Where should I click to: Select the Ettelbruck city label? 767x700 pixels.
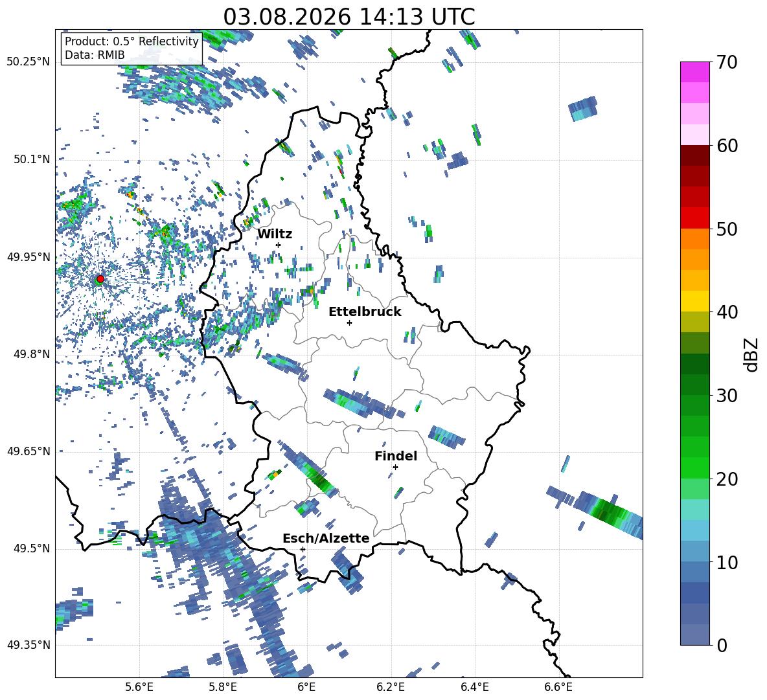pos(365,312)
